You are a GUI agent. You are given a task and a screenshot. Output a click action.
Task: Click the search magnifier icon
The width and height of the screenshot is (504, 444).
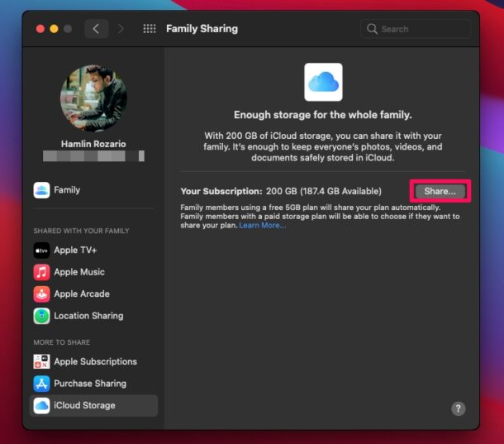(372, 29)
